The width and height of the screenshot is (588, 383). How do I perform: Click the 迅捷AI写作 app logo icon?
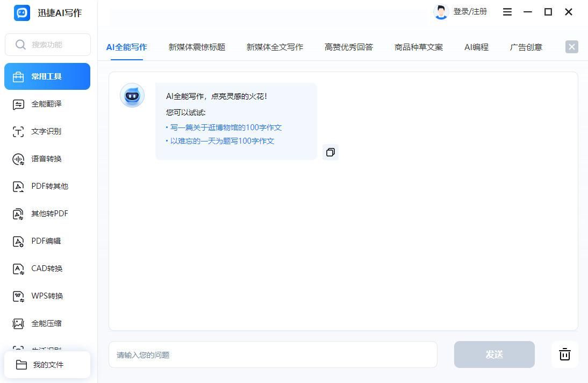[x=21, y=13]
